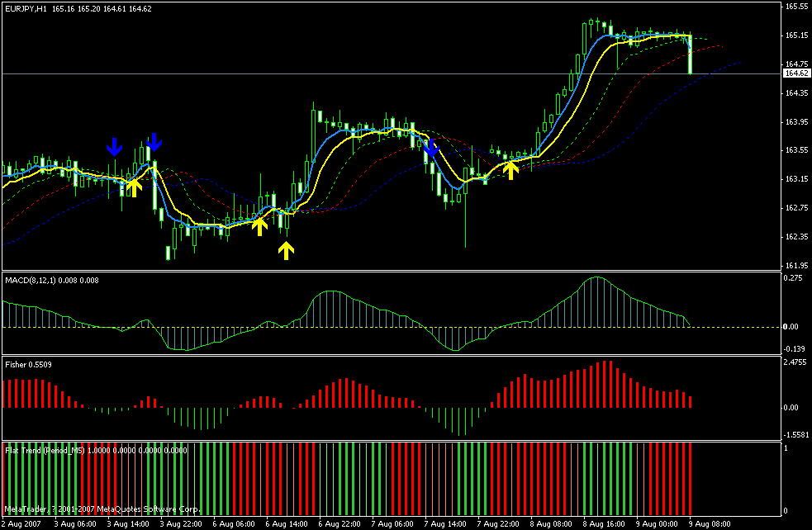Click the 9 Aug 08:00 time label
Viewport: 812px width, 530px height.
pos(708,524)
